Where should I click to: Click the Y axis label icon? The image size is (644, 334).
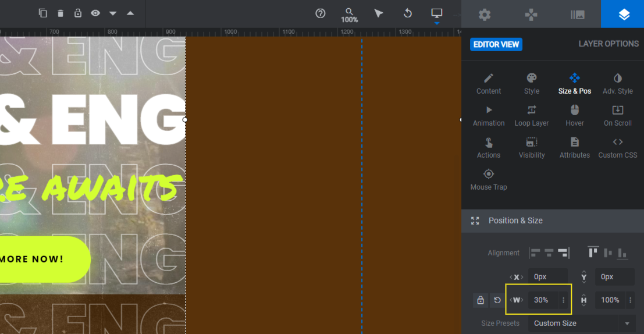coord(583,277)
